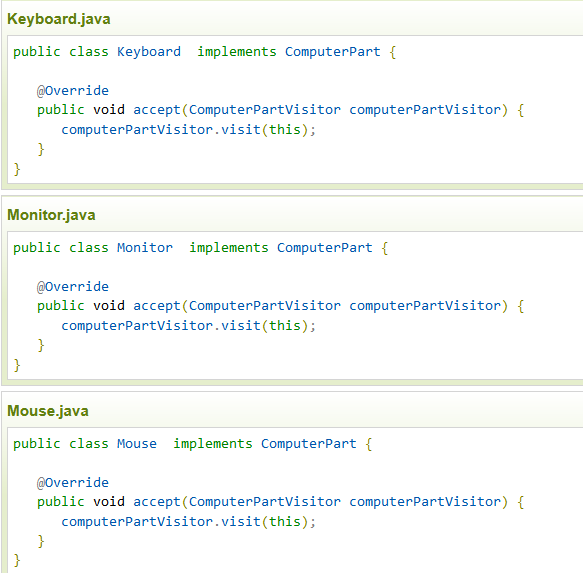This screenshot has width=583, height=573.
Task: Click class keyword in Monitor.java code
Action: point(89,248)
